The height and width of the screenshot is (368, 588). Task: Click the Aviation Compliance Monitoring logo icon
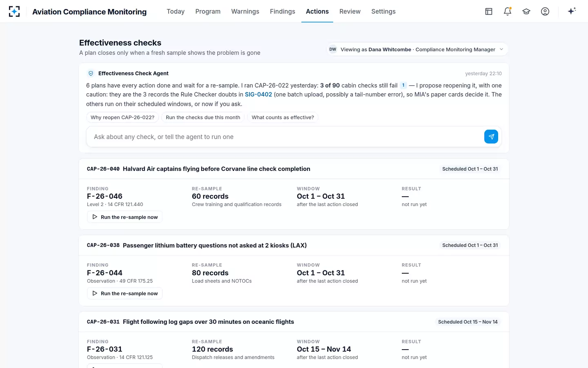pyautogui.click(x=14, y=11)
